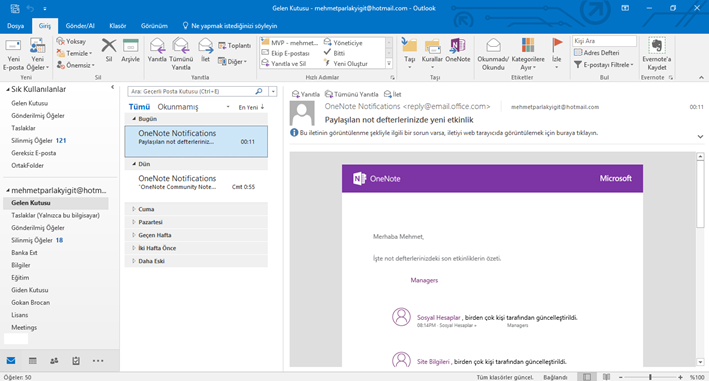Collapse the Bugün message group

(134, 119)
